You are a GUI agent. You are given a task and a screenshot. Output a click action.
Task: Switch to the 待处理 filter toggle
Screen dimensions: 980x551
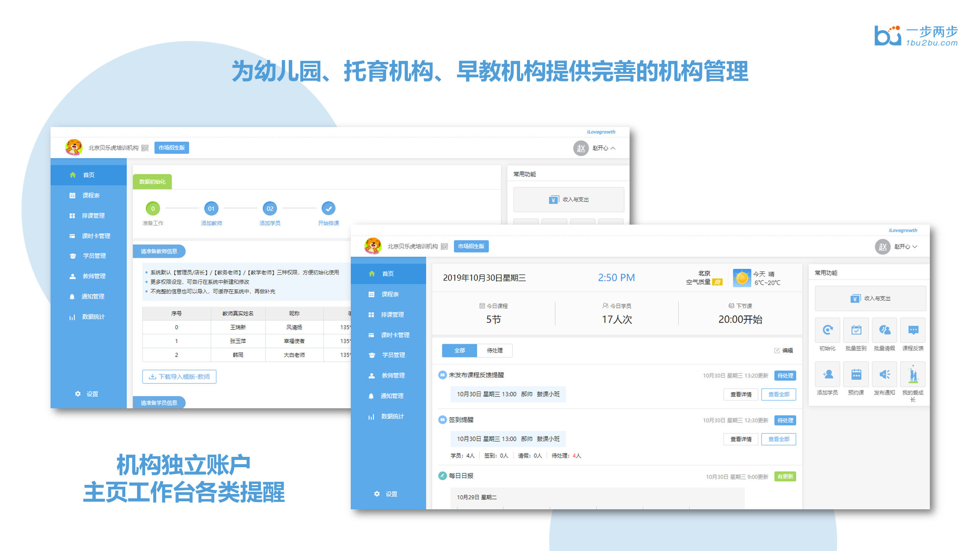494,350
